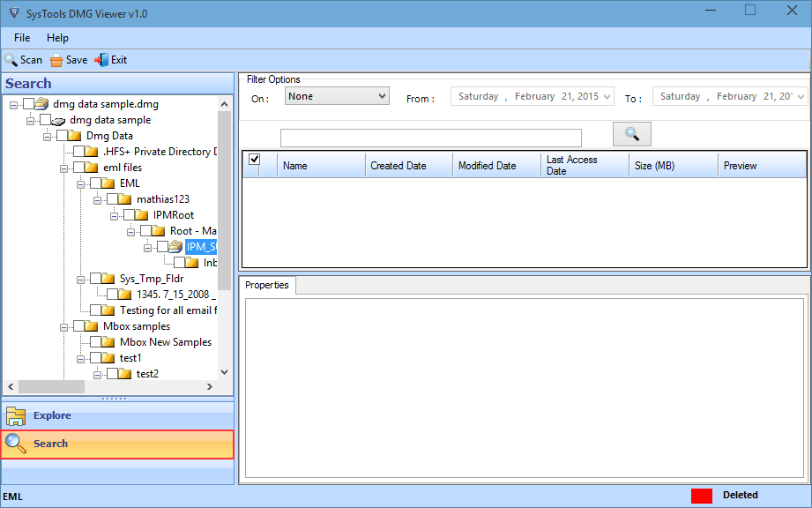Viewport: 812px width, 508px height.
Task: Collapse the eml files tree node
Action: (63, 168)
